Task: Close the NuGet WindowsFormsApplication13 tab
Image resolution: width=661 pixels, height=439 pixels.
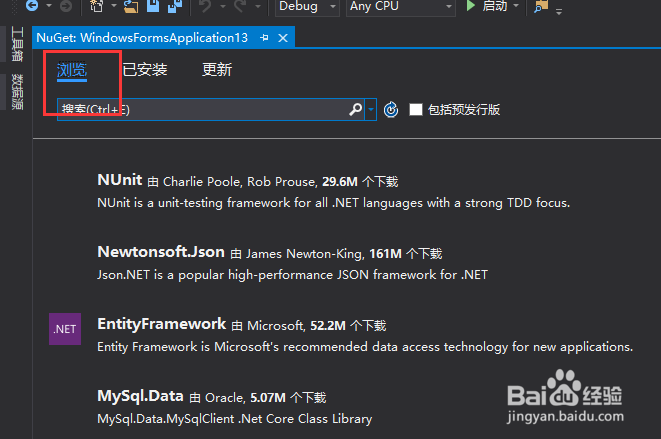Action: click(x=283, y=38)
